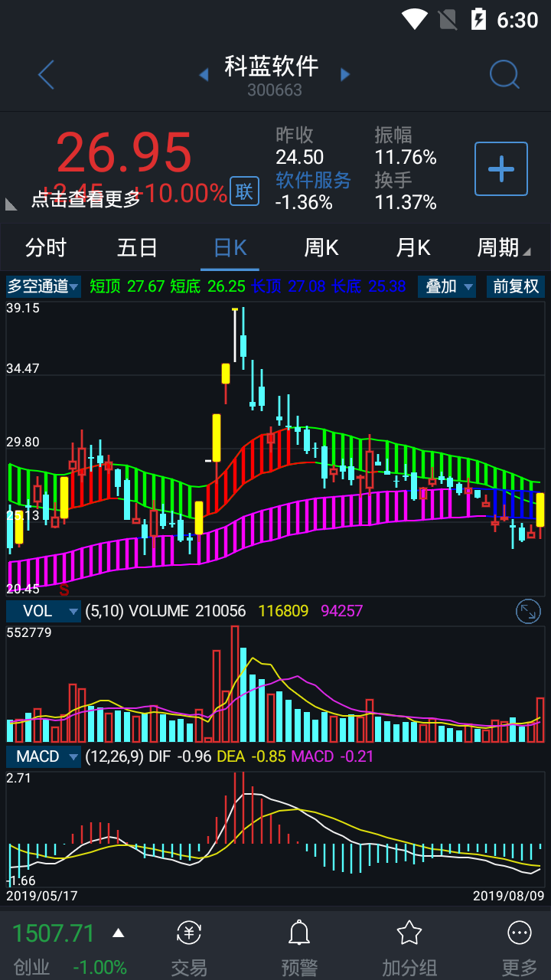Tap index change -1.00%
Image resolution: width=551 pixels, height=980 pixels.
pos(99,967)
